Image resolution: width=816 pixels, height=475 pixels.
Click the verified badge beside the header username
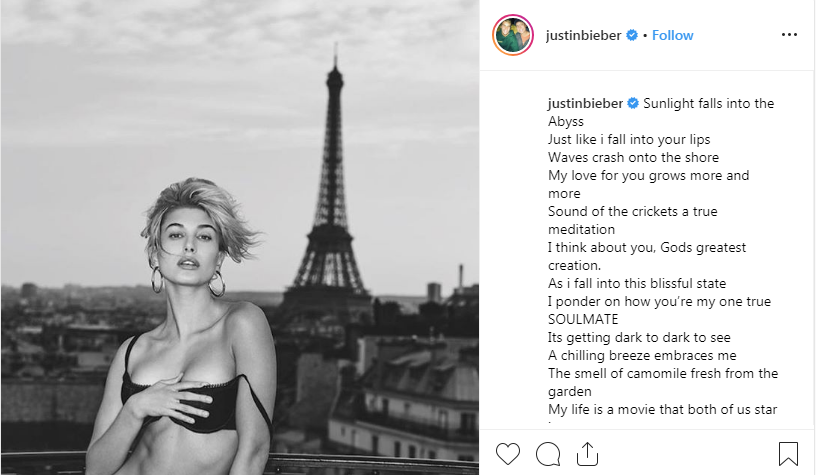632,35
